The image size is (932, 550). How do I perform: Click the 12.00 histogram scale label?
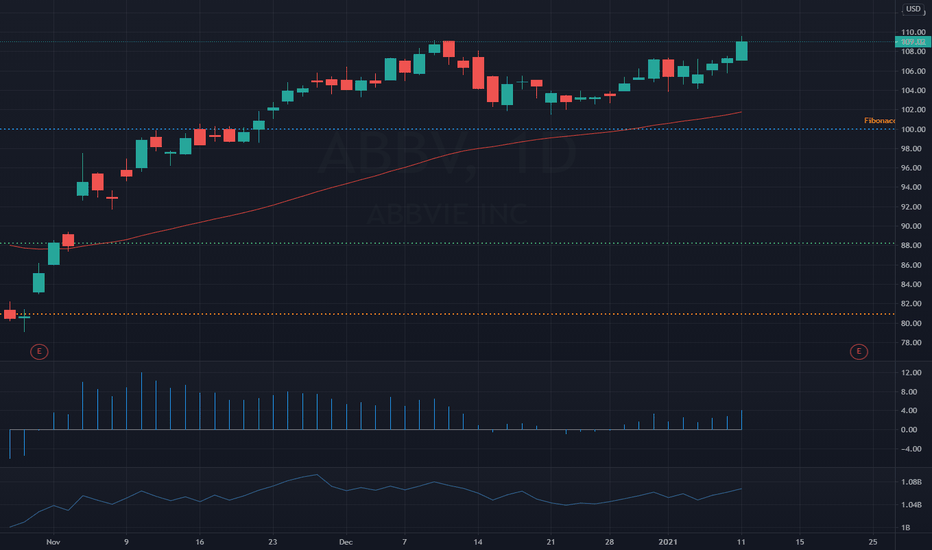[912, 373]
